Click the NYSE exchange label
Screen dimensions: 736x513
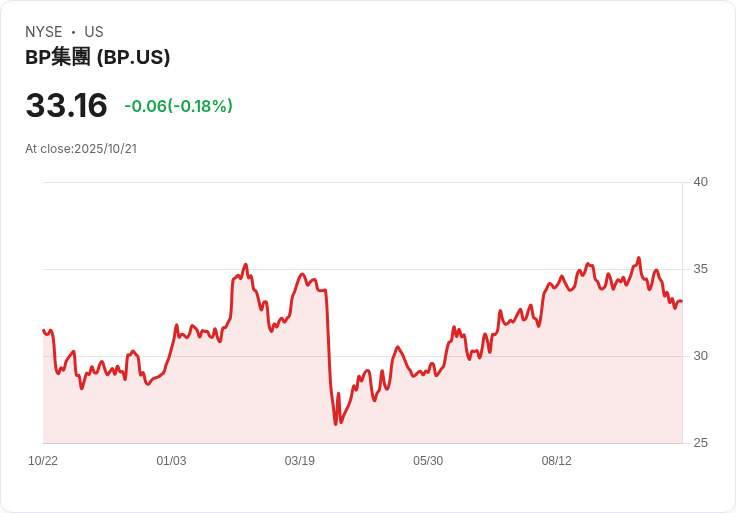[x=43, y=32]
